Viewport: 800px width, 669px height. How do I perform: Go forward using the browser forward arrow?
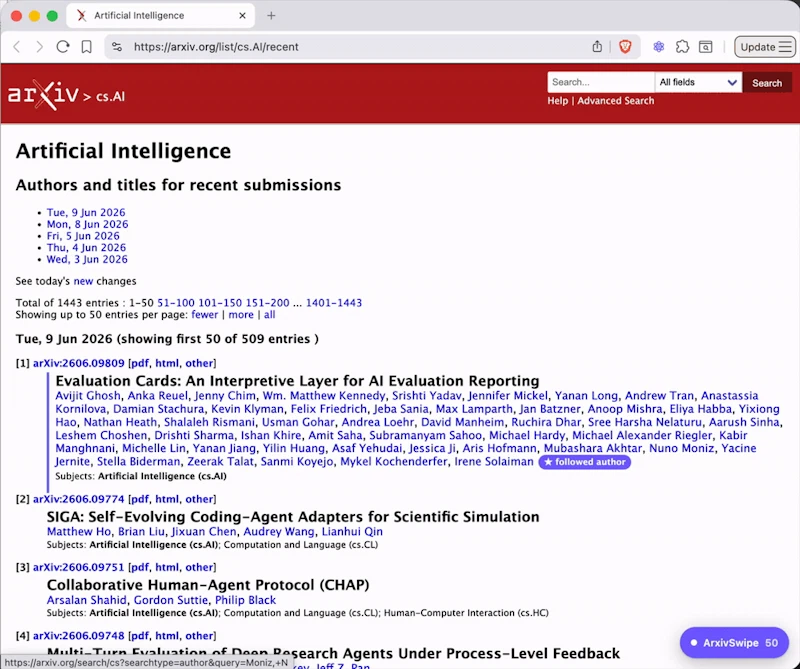39,47
